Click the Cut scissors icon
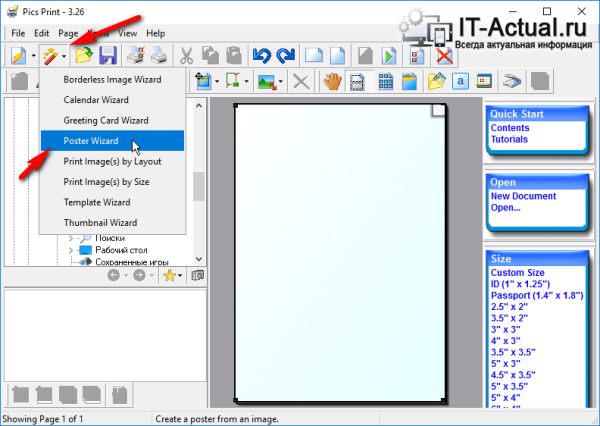The height and width of the screenshot is (426, 600). (x=186, y=56)
